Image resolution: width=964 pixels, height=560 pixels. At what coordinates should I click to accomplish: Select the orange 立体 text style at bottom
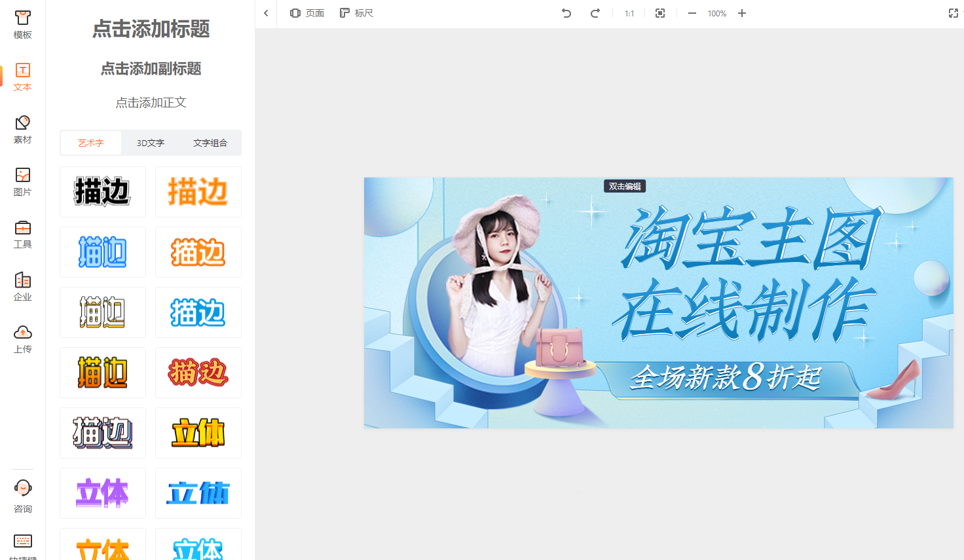tap(103, 544)
